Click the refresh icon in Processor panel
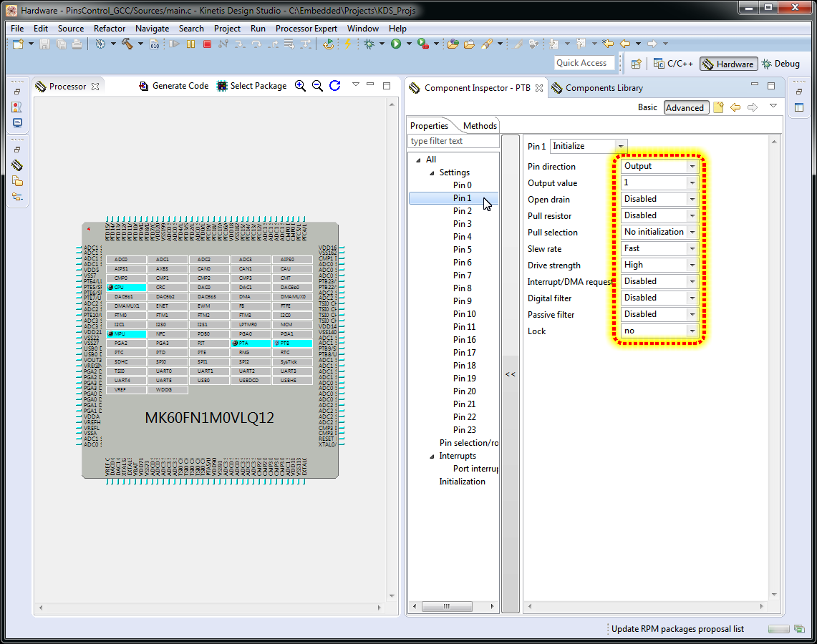 pos(334,86)
